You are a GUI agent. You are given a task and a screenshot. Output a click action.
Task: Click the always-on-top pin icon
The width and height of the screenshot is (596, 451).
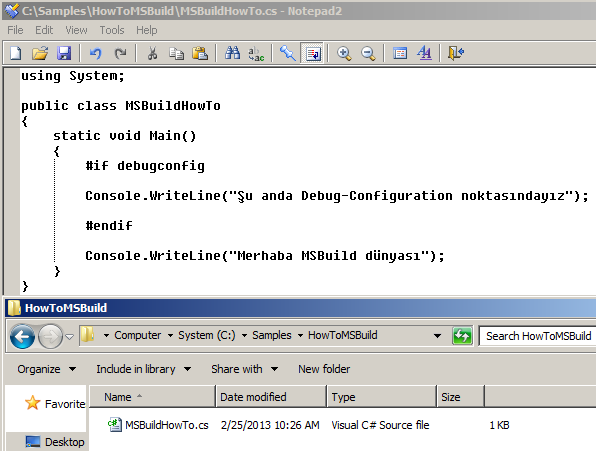288,53
